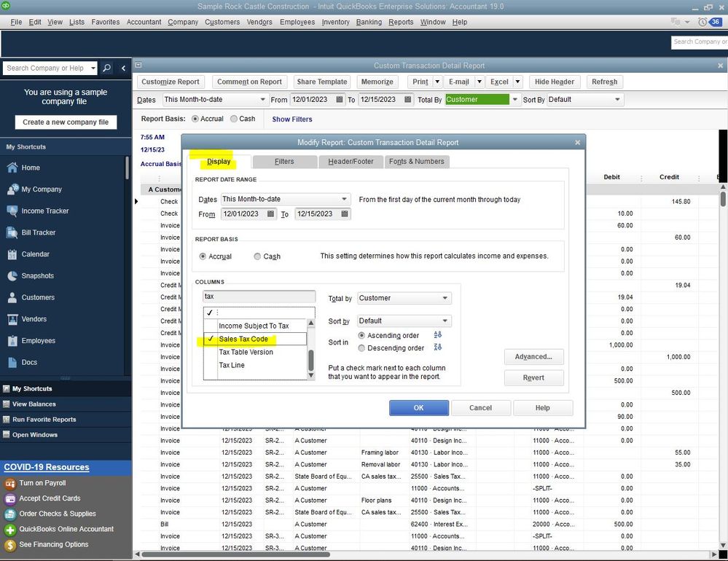Select Accrual in Modify Report dialog
Viewport: 728px width, 561px height.
pos(203,256)
